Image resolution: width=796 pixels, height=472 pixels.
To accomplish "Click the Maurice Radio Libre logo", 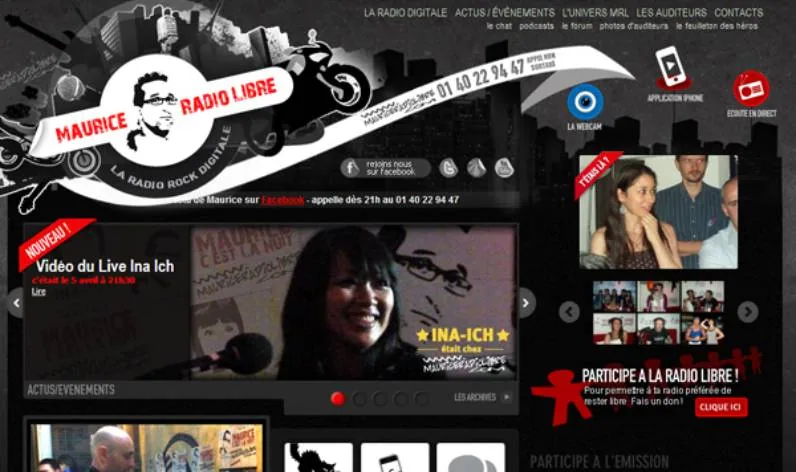I will [161, 112].
